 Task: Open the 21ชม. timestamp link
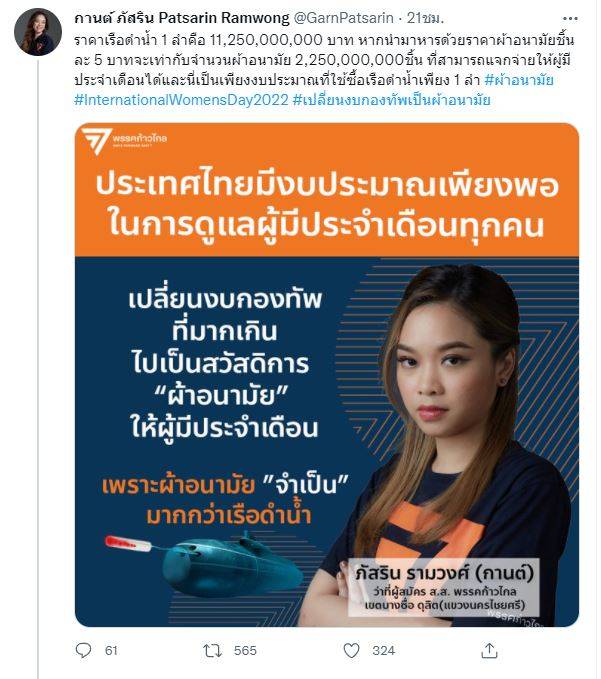[x=425, y=18]
